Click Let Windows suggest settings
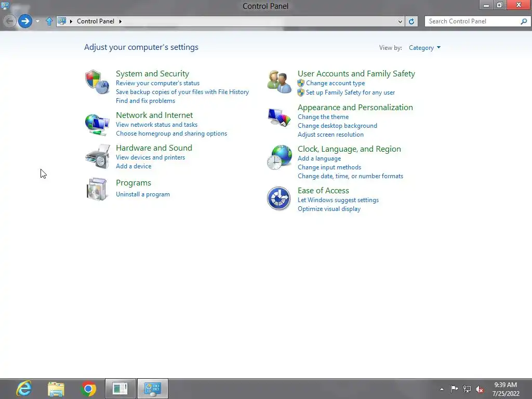Screen dimensions: 532x399 [x=338, y=200]
